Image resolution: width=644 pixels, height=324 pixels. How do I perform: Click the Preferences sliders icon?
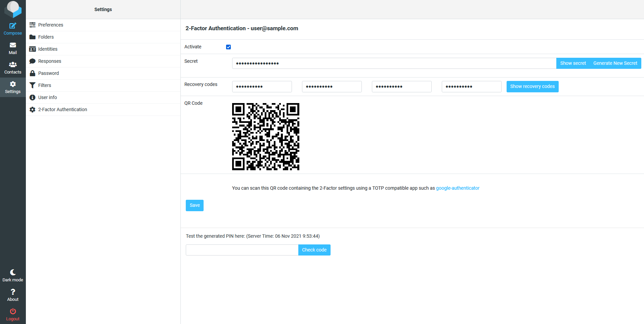click(x=33, y=25)
